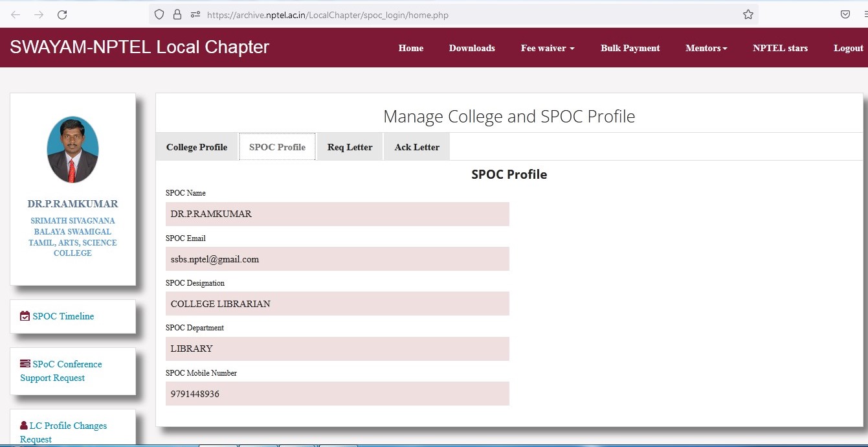Open tracking protection shield icon
This screenshot has width=868, height=447.
click(x=159, y=14)
